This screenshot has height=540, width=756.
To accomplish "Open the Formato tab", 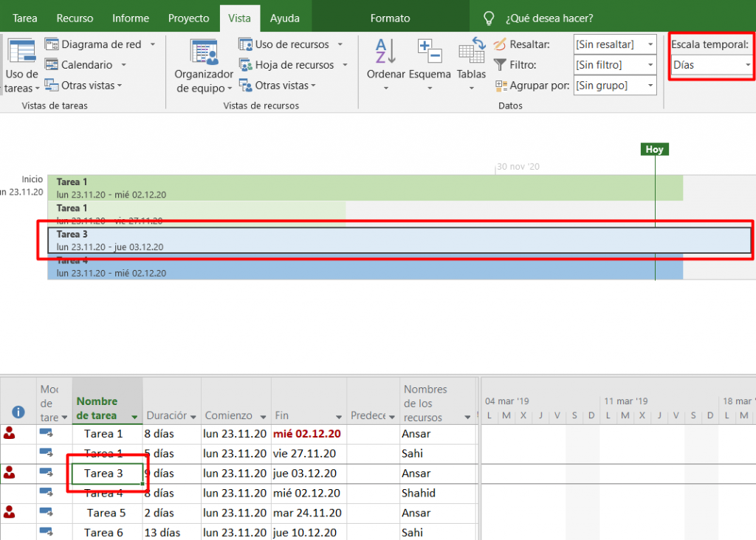I will click(x=390, y=18).
